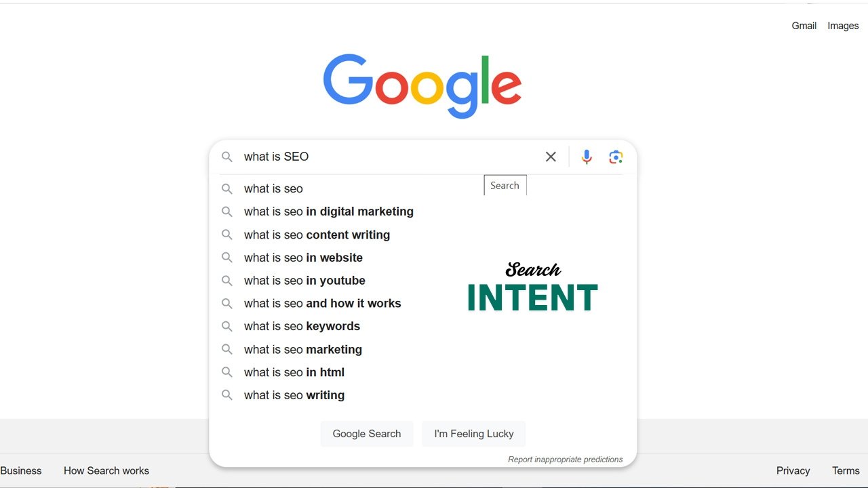Image resolution: width=868 pixels, height=488 pixels.
Task: Click the search icon beside 'what is seo marketing'
Action: (x=227, y=349)
